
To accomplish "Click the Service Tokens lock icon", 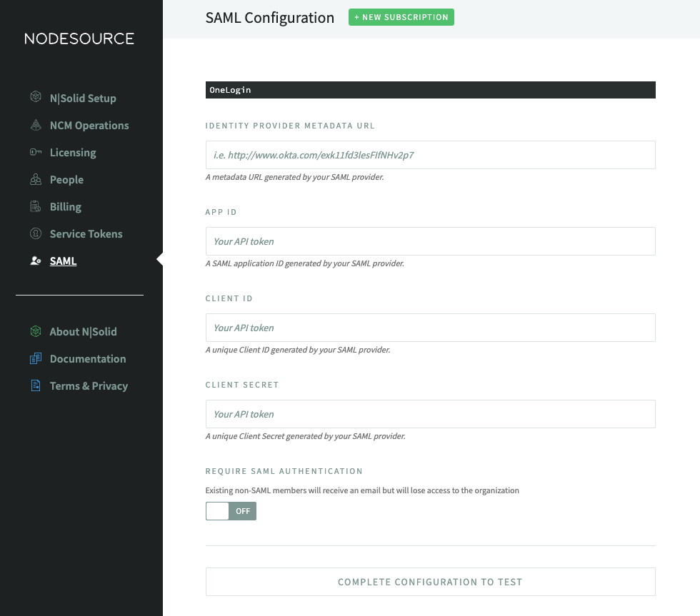I will pos(36,233).
